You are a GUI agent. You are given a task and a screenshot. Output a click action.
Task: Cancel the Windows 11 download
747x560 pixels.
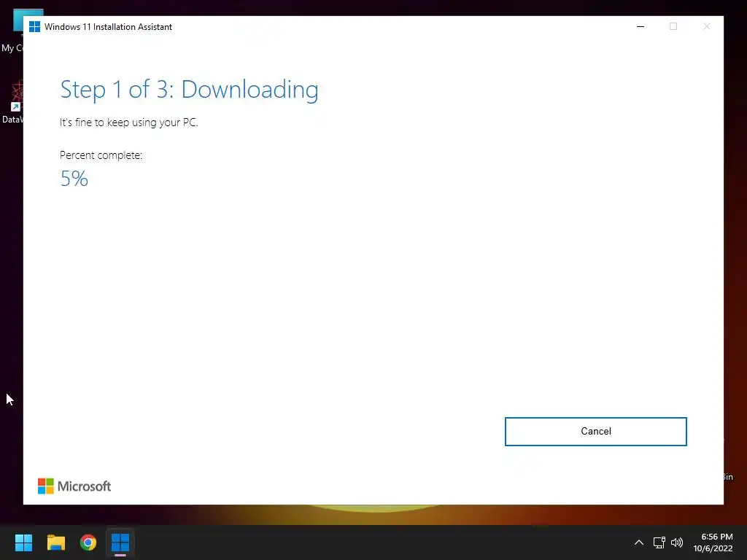coord(595,432)
